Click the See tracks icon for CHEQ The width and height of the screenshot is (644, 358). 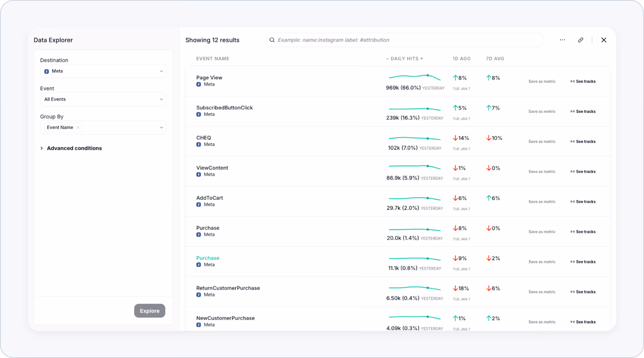pos(573,141)
